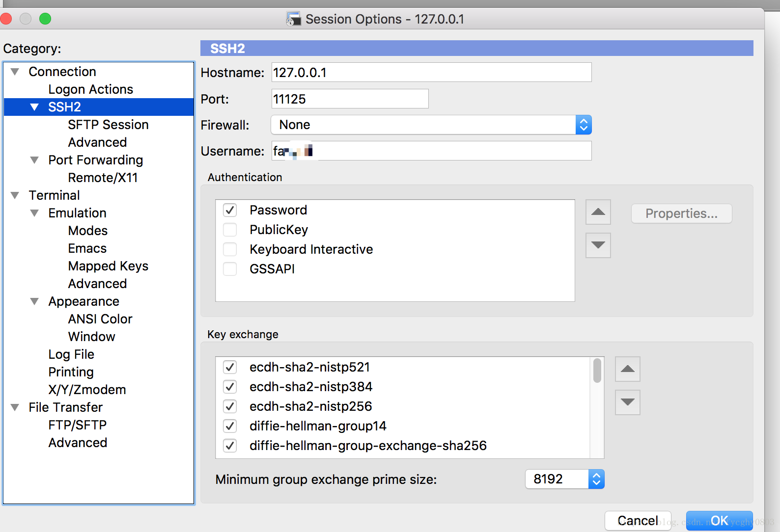780x532 pixels.
Task: Open the X/Y/Zmodem category
Action: tap(87, 390)
